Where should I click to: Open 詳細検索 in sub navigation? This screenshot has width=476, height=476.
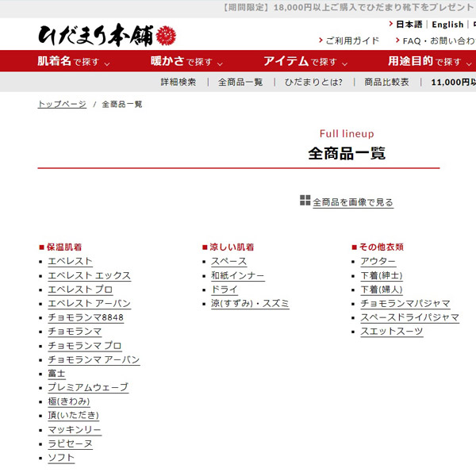(178, 82)
